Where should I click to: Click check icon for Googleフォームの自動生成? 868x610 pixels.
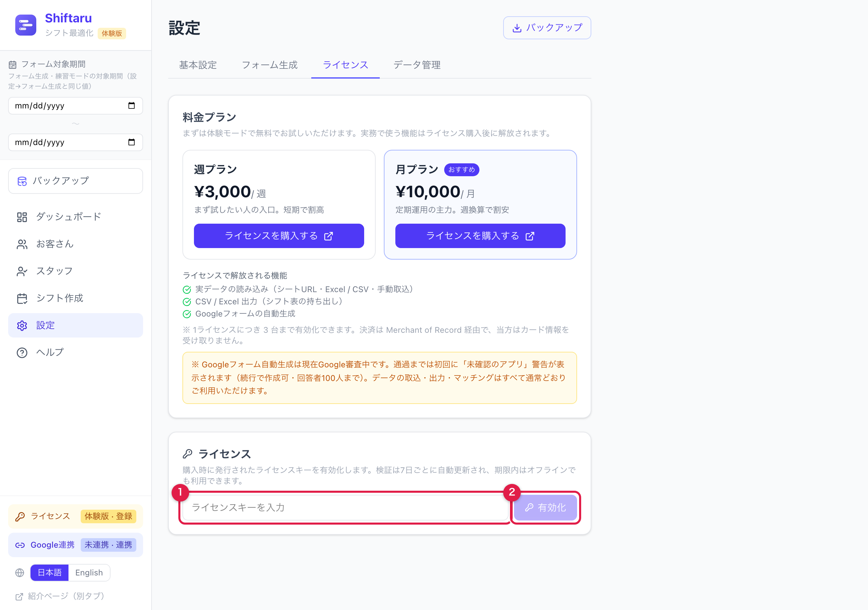[x=187, y=314]
